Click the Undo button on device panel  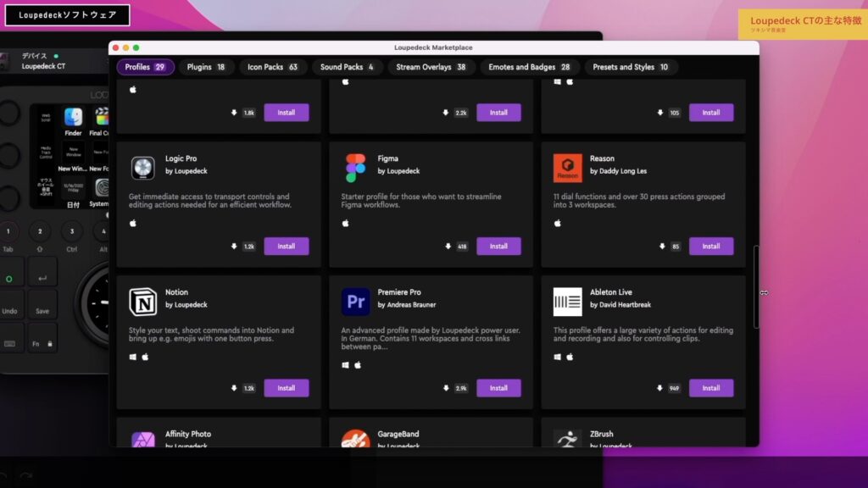tap(10, 303)
